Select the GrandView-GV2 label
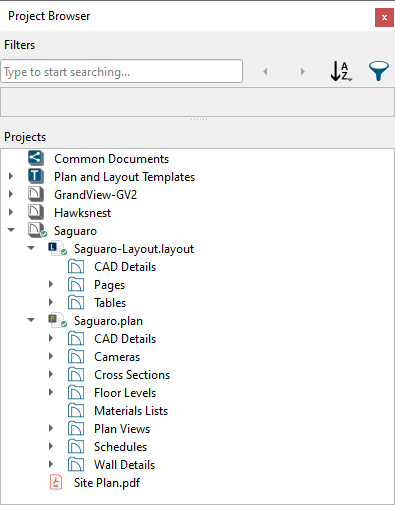 96,195
